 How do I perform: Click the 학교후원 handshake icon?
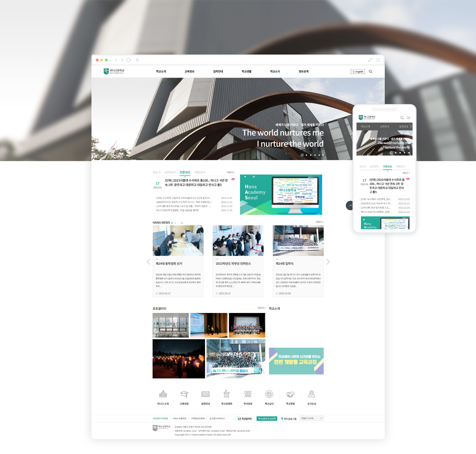click(x=290, y=394)
